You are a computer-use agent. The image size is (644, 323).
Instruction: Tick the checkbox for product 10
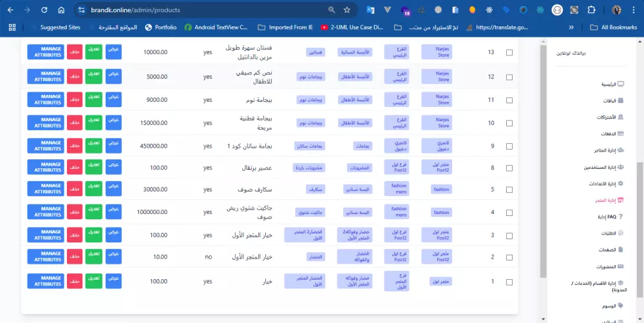pos(509,123)
